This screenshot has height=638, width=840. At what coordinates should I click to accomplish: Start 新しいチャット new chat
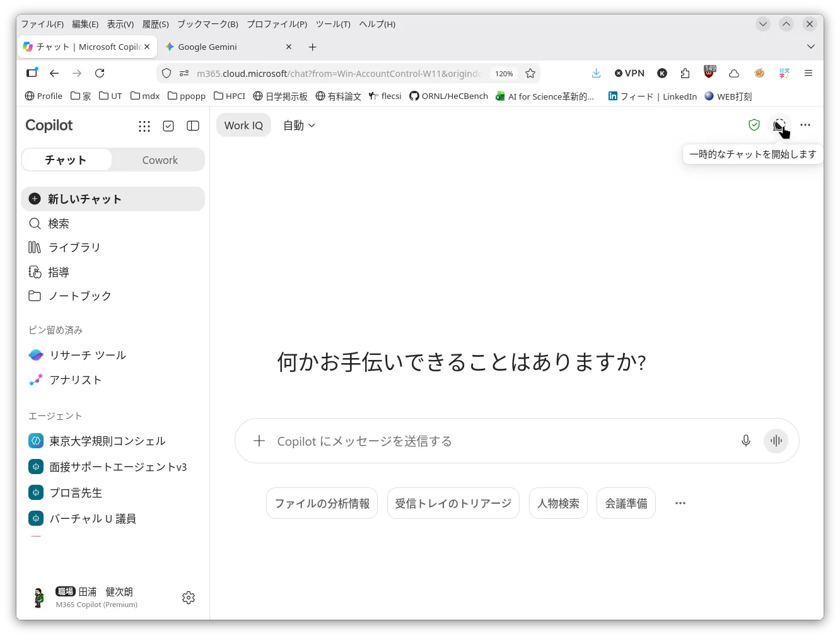pos(113,199)
